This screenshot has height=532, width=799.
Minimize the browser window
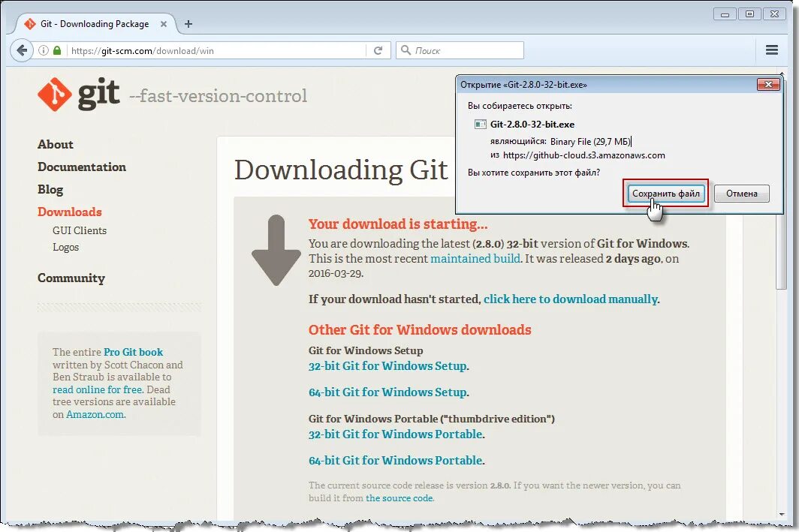[725, 14]
